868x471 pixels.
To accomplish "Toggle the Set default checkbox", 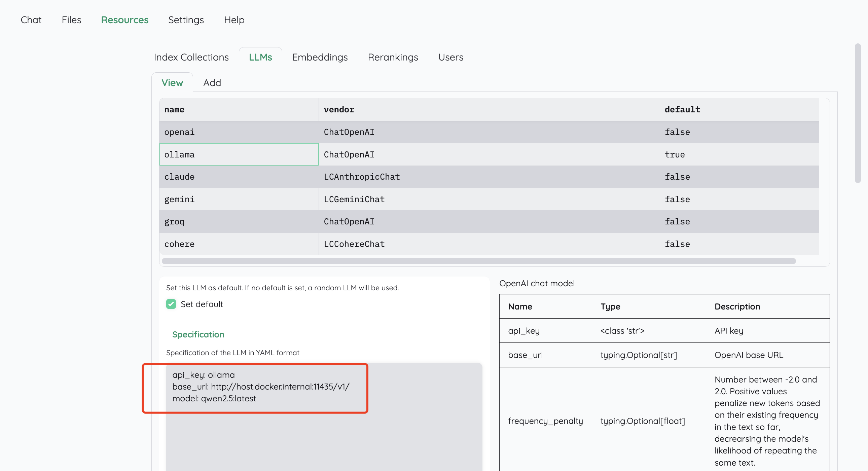I will coord(171,304).
